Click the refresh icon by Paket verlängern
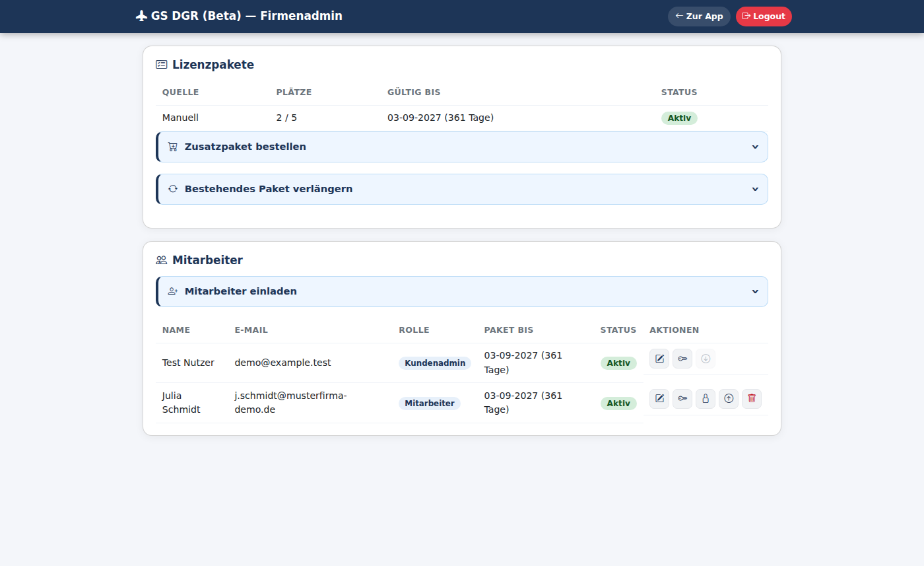The image size is (924, 566). coord(173,189)
